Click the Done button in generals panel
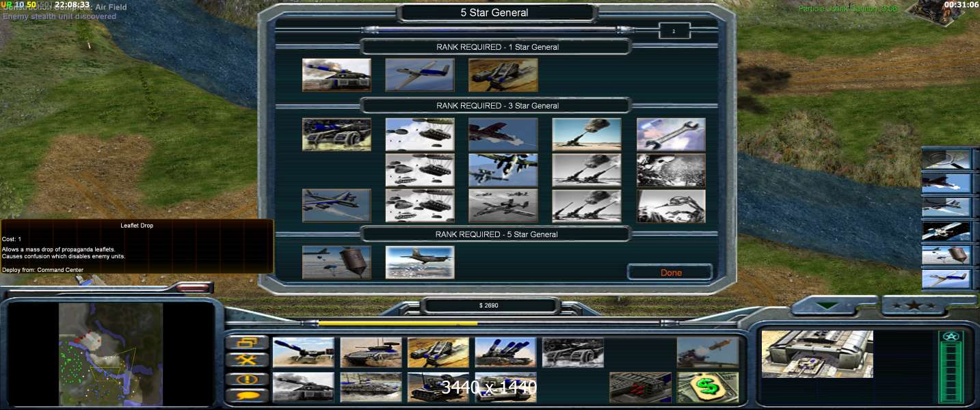Image resolution: width=980 pixels, height=410 pixels. (x=671, y=273)
